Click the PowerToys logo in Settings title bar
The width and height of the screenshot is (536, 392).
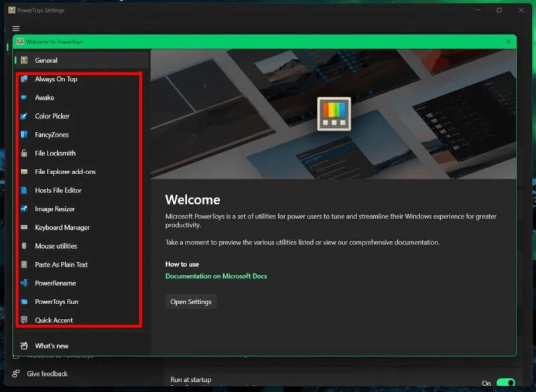pos(12,10)
